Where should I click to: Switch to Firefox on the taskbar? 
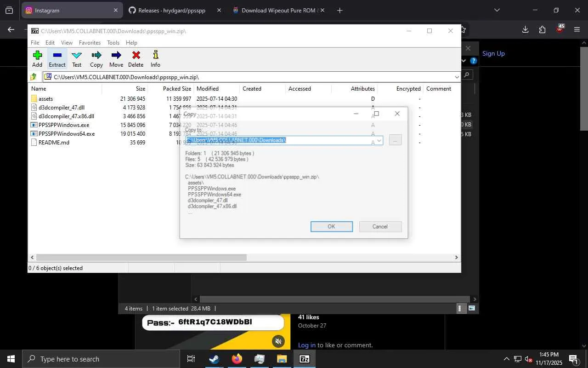tap(237, 359)
